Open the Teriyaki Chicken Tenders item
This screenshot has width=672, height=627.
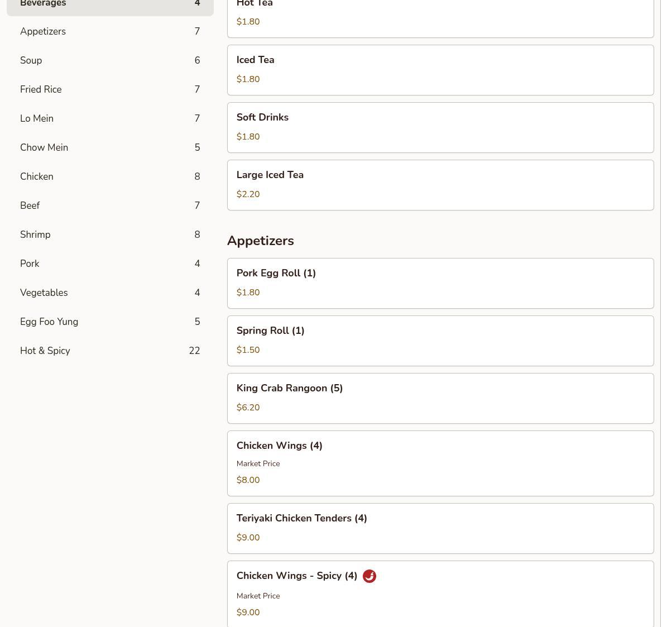click(440, 529)
